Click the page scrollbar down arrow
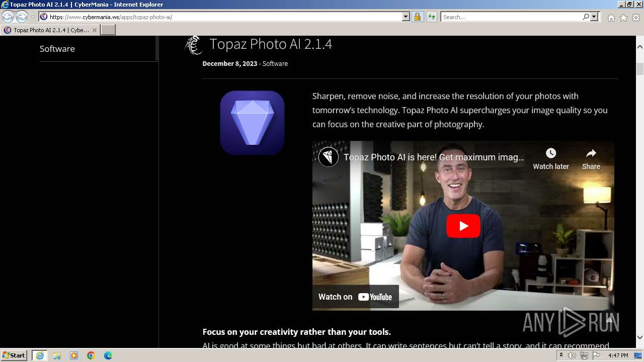This screenshot has width=644, height=362. pyautogui.click(x=640, y=337)
